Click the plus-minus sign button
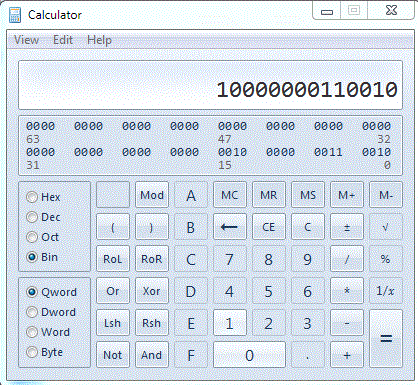The width and height of the screenshot is (418, 385). coord(347,227)
